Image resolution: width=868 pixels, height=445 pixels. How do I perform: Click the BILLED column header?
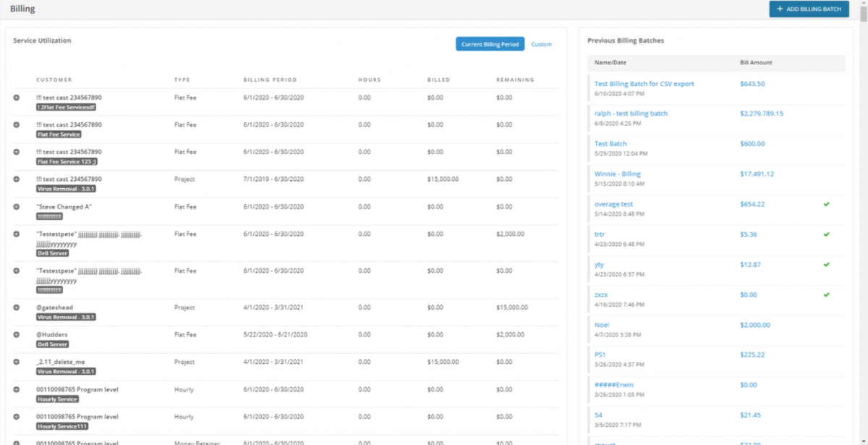coord(438,80)
